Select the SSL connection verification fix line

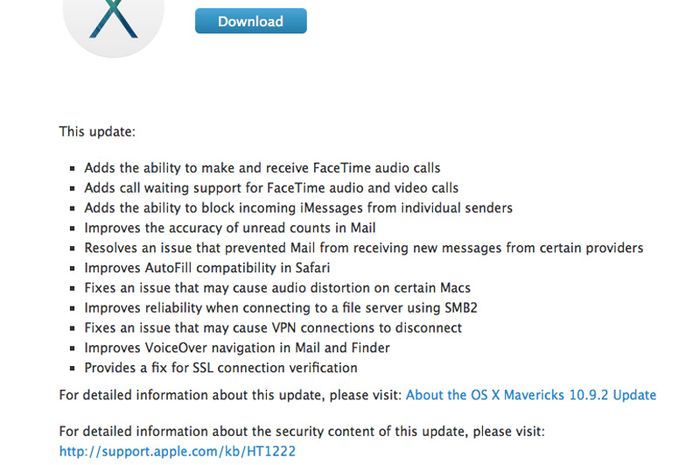pos(221,368)
